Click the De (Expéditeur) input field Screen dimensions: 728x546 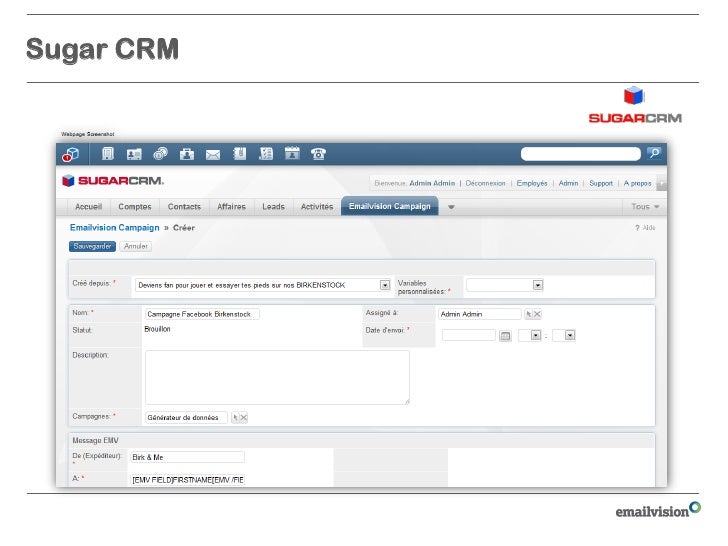coord(187,457)
